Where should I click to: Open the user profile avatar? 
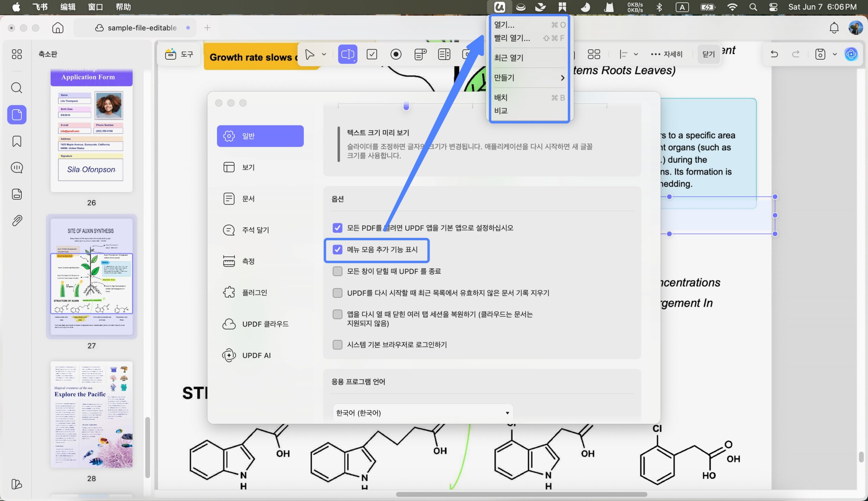coord(855,28)
